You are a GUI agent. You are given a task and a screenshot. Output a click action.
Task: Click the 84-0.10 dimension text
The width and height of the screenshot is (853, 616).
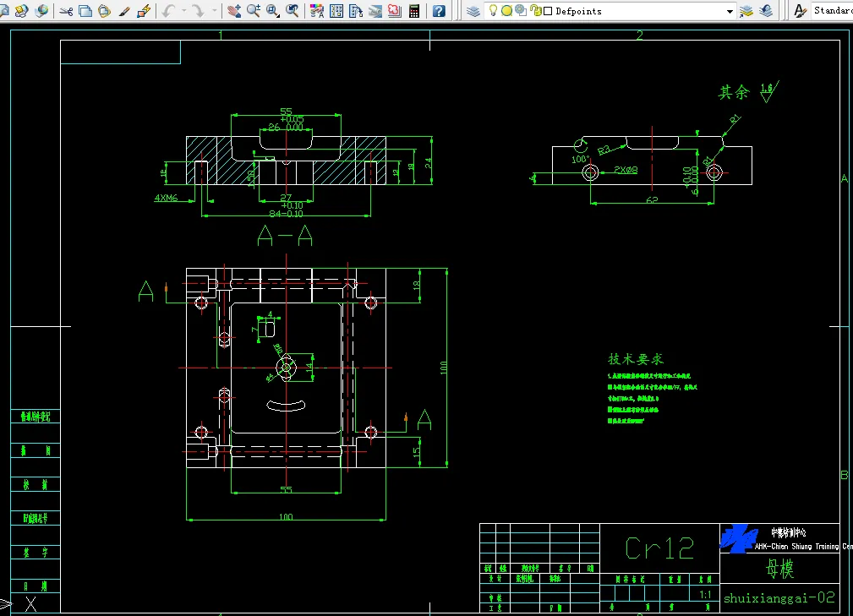[286, 214]
